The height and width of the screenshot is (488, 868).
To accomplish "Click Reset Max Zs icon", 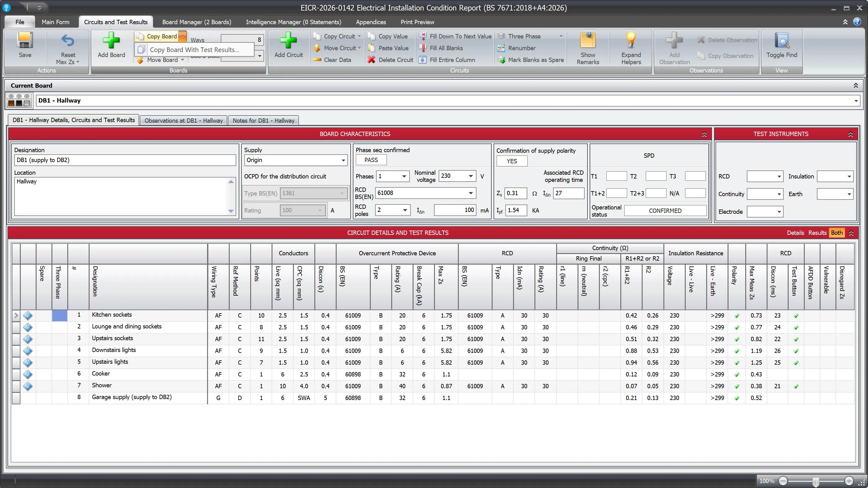I will click(68, 41).
